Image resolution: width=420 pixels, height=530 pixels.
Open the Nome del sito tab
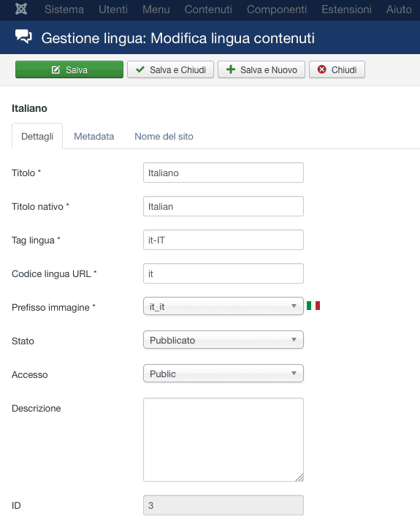(x=164, y=136)
